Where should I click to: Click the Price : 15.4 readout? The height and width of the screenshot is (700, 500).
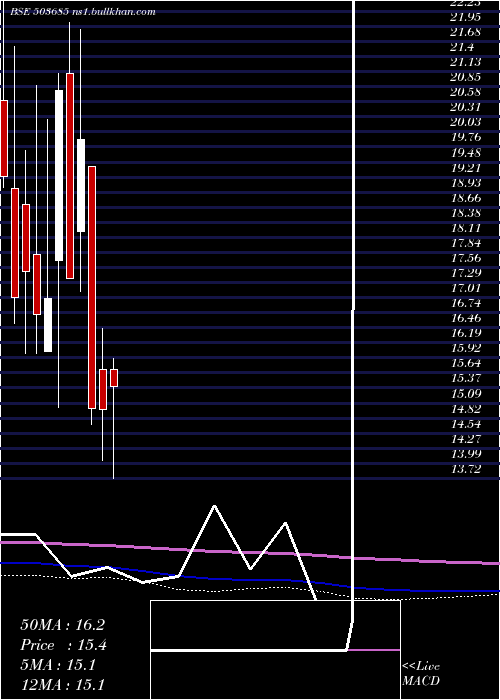pos(63,645)
